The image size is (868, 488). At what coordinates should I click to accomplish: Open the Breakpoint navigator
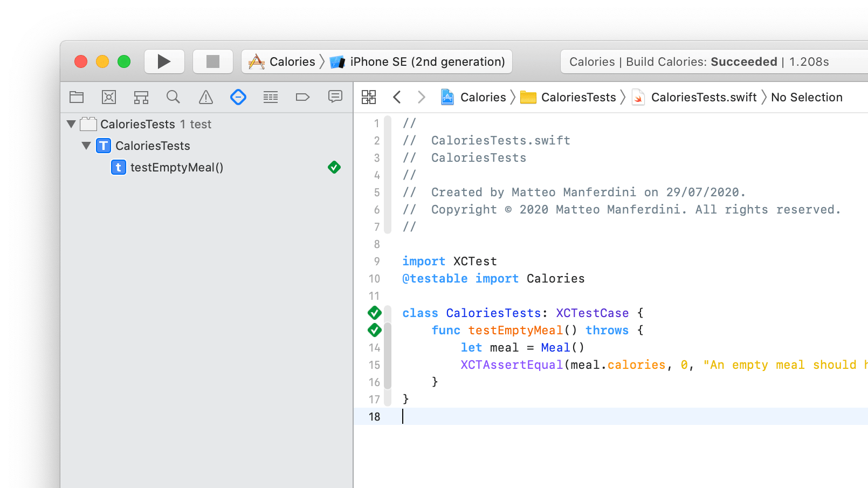(x=302, y=97)
